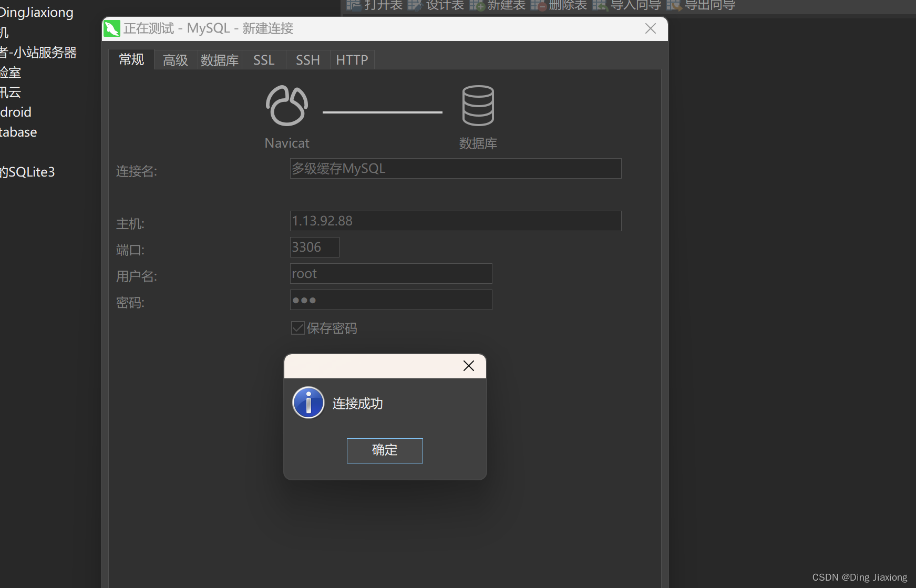Image resolution: width=916 pixels, height=588 pixels.
Task: Click 设计表 in main toolbar
Action: 436,5
